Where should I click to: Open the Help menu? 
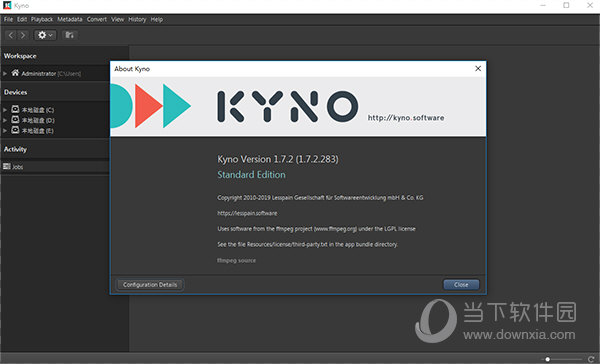point(157,19)
